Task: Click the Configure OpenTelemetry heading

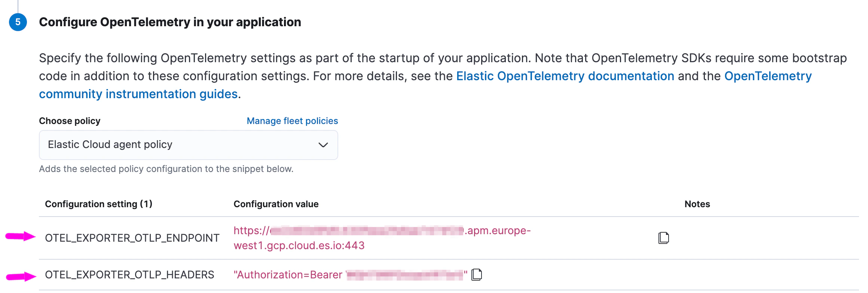Action: coord(170,22)
